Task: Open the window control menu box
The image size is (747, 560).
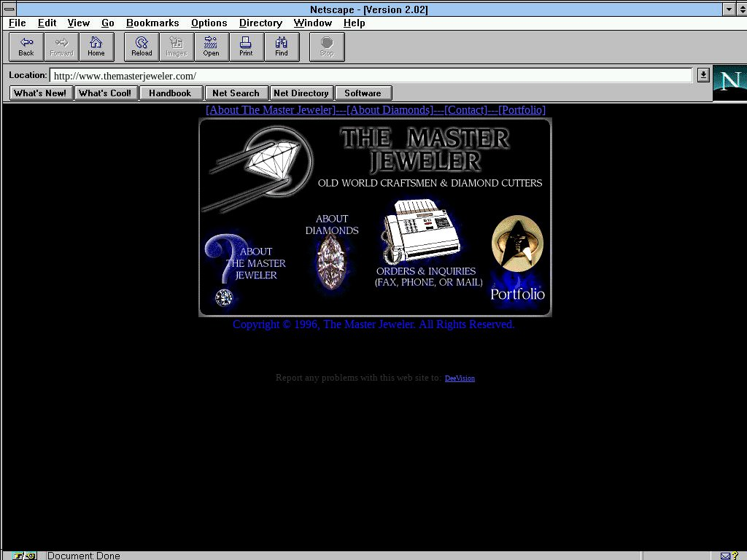Action: [x=9, y=9]
